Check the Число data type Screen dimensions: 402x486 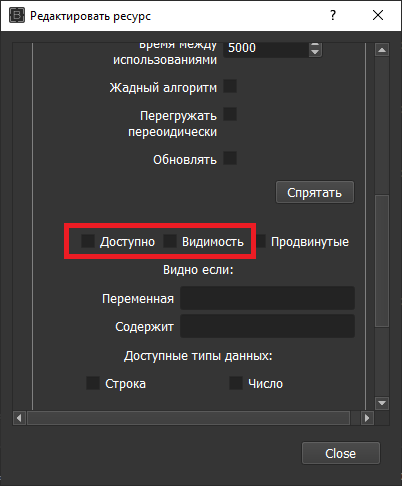click(236, 383)
